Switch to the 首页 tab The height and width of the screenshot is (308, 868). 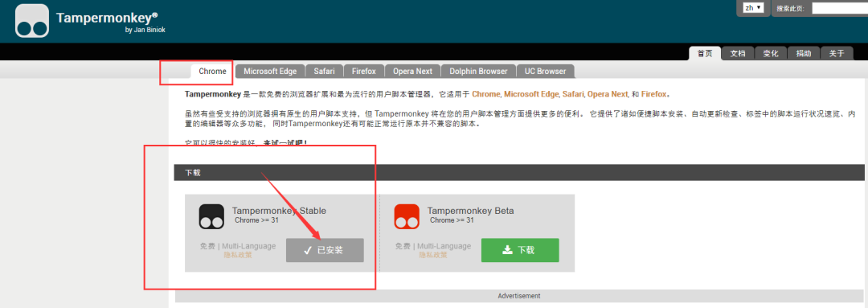click(705, 53)
